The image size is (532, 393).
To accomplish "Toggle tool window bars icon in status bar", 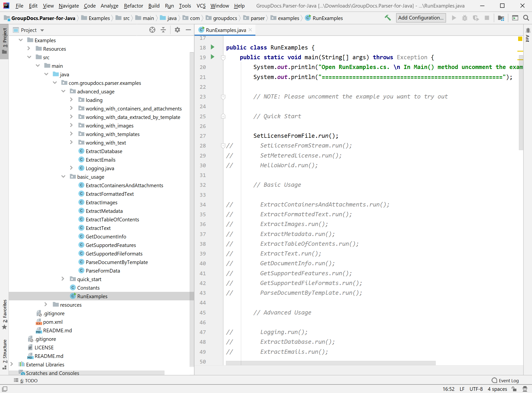I will (x=5, y=389).
